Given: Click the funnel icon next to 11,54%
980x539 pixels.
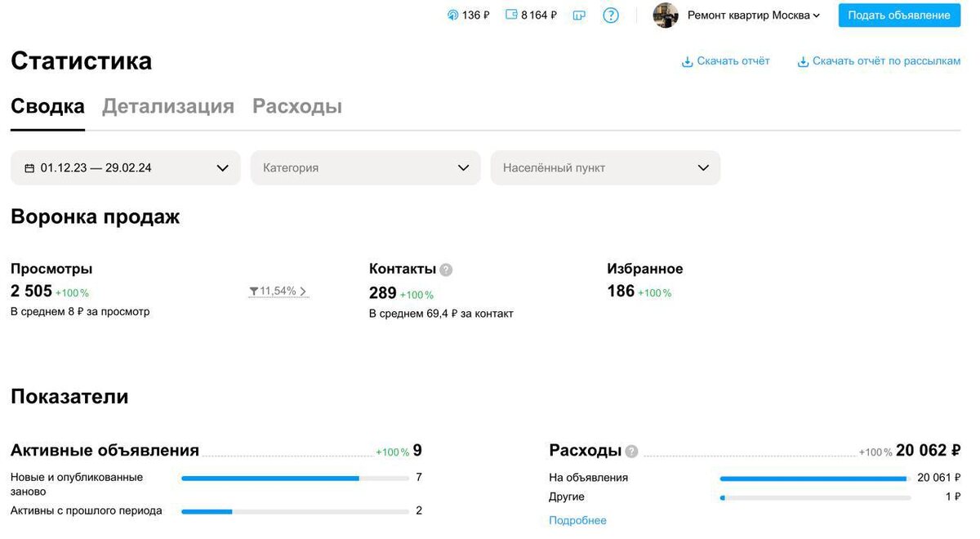Looking at the screenshot, I should [253, 290].
